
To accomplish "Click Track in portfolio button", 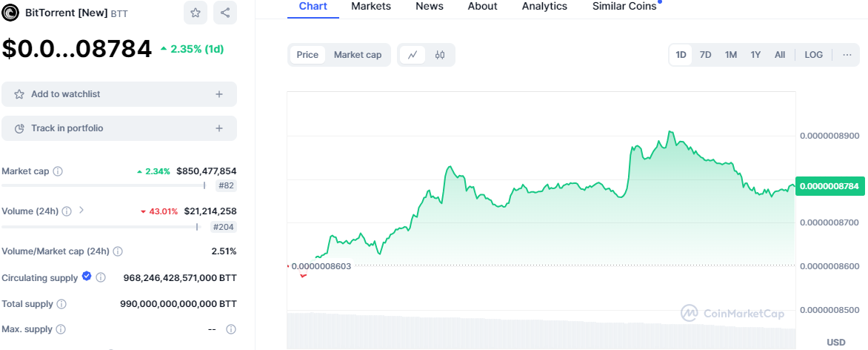I will point(119,128).
